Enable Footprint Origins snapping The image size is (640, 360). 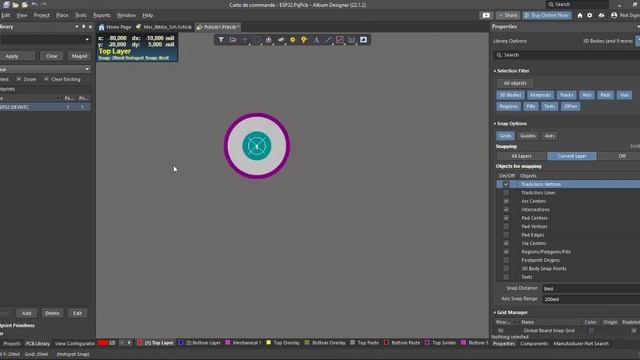pos(506,260)
